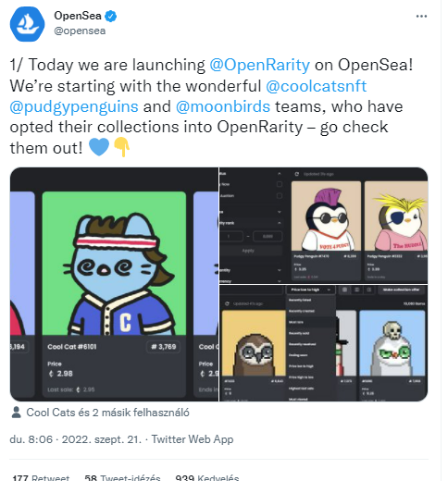Image resolution: width=448 pixels, height=481 pixels.
Task: Expand the Quantity filter chevron
Action: [x=279, y=270]
